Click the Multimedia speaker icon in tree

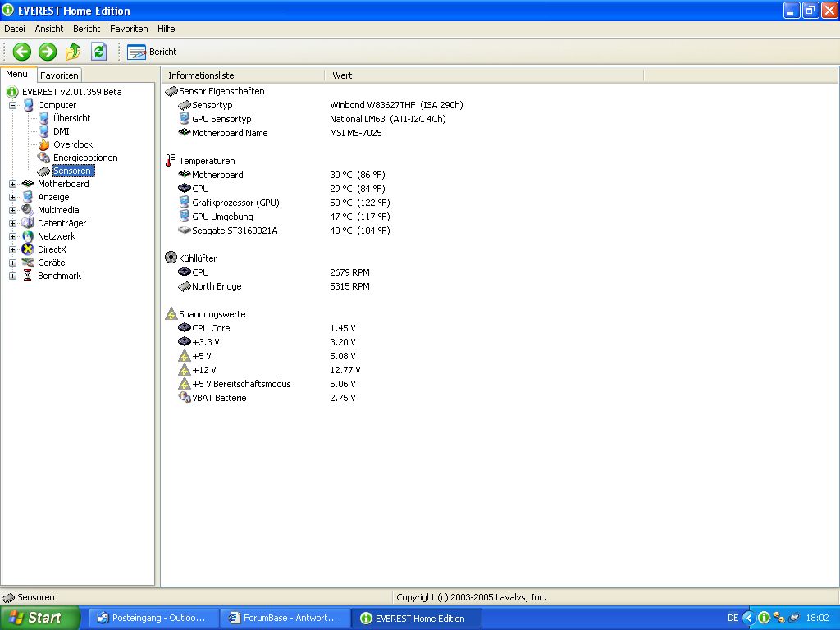pyautogui.click(x=28, y=210)
